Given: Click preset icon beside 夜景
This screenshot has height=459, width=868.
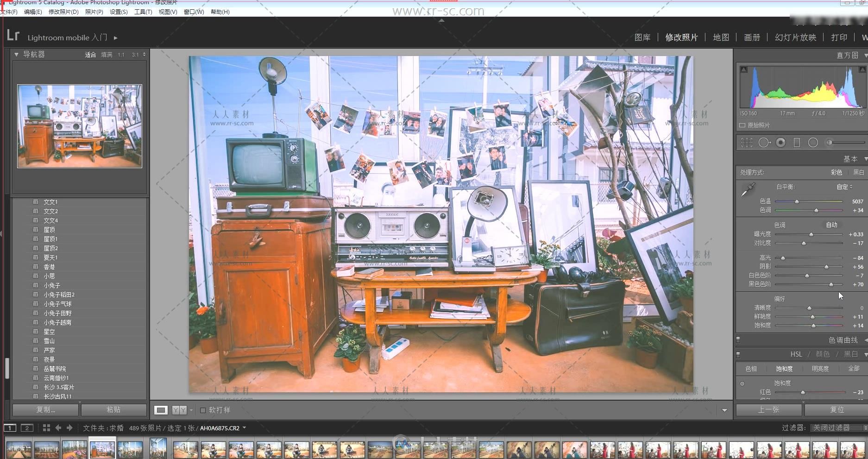Looking at the screenshot, I should [36, 359].
